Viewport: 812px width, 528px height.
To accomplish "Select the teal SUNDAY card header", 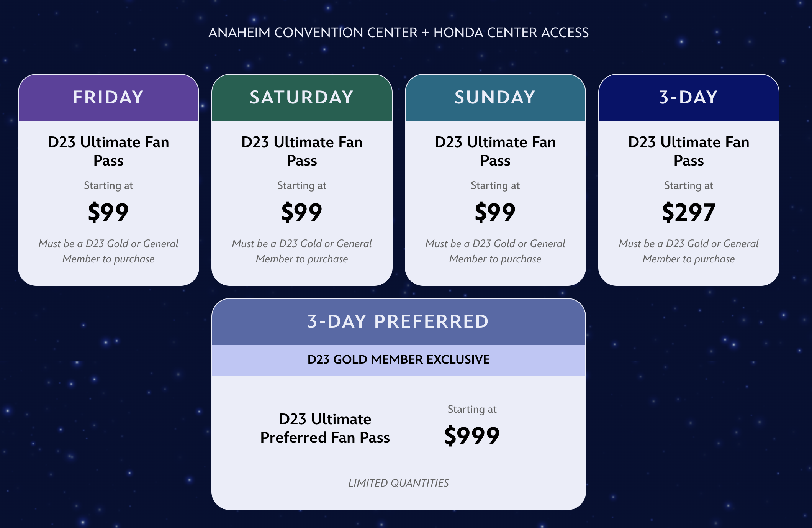I will click(x=495, y=97).
